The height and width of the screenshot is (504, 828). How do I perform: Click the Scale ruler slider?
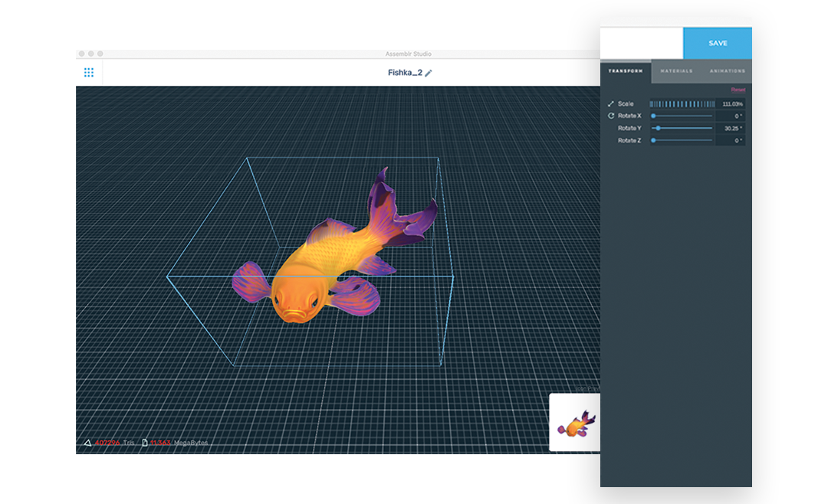pos(681,104)
